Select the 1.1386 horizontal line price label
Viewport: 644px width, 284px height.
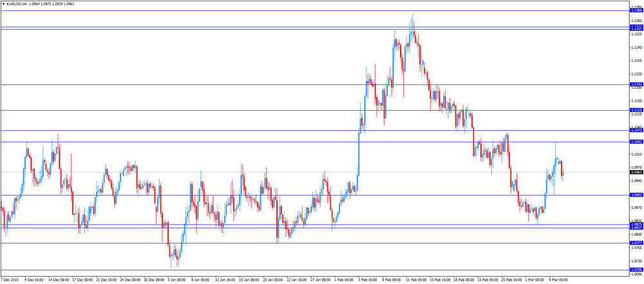(636, 10)
